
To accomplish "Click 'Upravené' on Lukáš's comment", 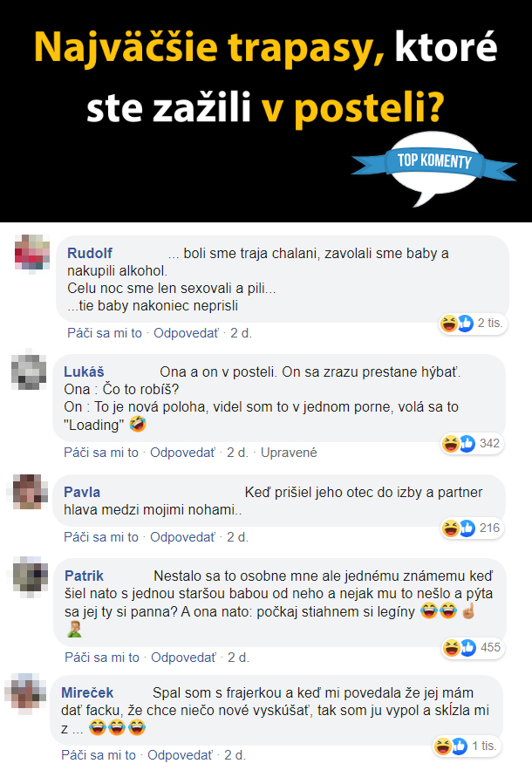I will (x=289, y=453).
